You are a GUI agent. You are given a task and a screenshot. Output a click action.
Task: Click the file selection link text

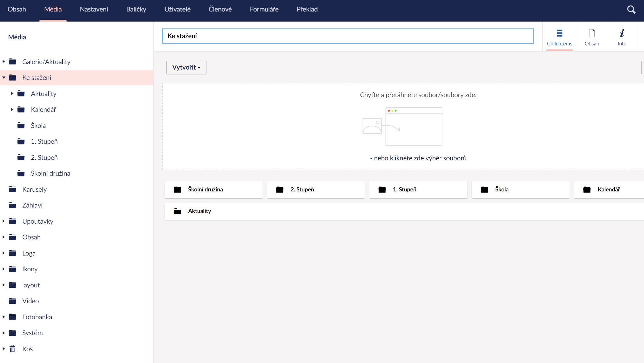pyautogui.click(x=418, y=158)
